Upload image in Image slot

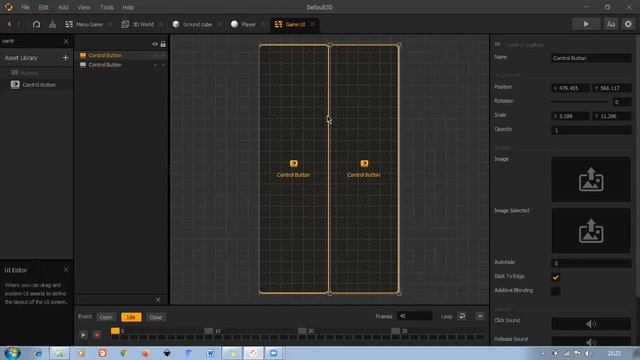point(591,179)
